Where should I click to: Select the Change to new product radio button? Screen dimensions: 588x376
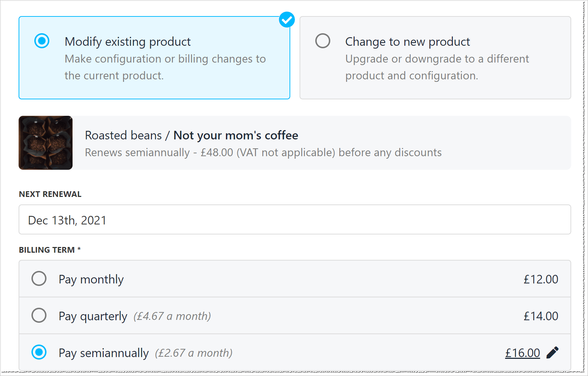coord(322,41)
